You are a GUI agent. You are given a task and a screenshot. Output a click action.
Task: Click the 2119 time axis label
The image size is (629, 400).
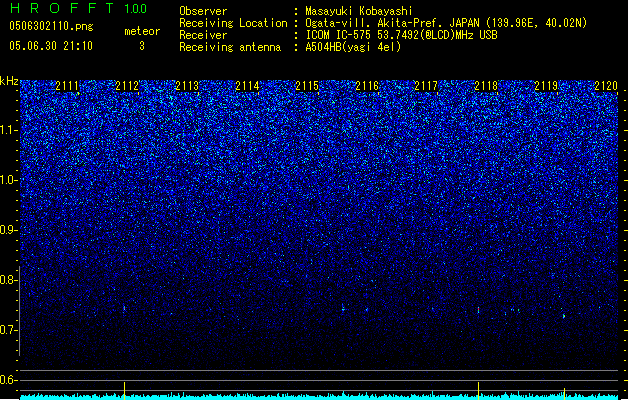click(546, 86)
